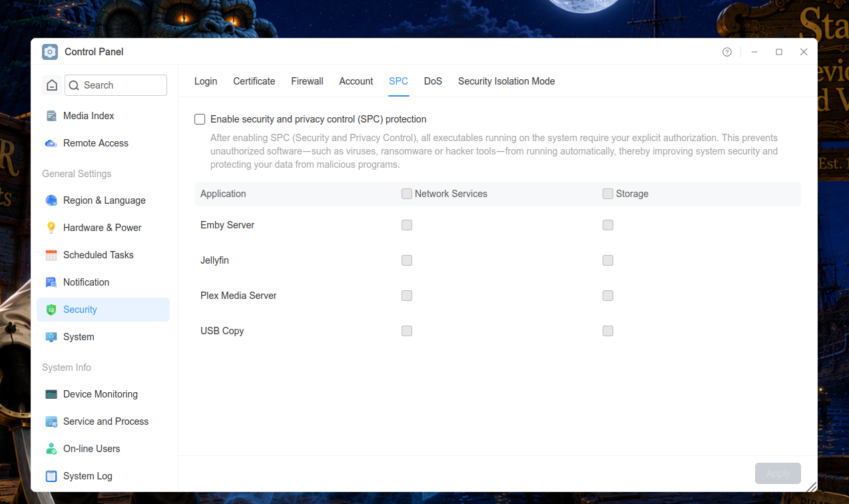Click the magnifier icon in Search box
849x504 pixels.
tap(75, 85)
